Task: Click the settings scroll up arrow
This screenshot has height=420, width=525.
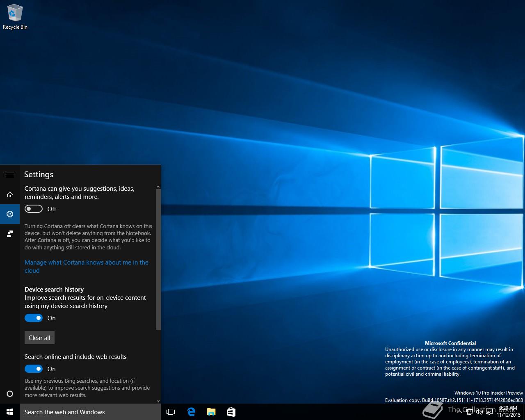Action: [x=158, y=187]
